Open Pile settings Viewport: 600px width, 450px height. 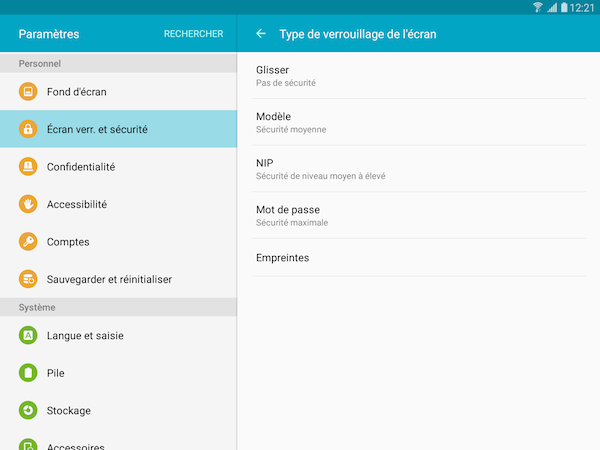click(118, 373)
